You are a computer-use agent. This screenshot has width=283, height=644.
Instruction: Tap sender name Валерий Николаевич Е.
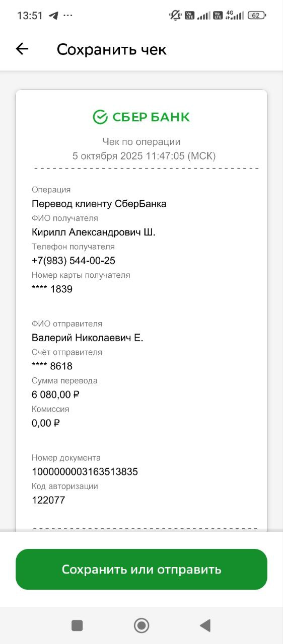coord(88,338)
